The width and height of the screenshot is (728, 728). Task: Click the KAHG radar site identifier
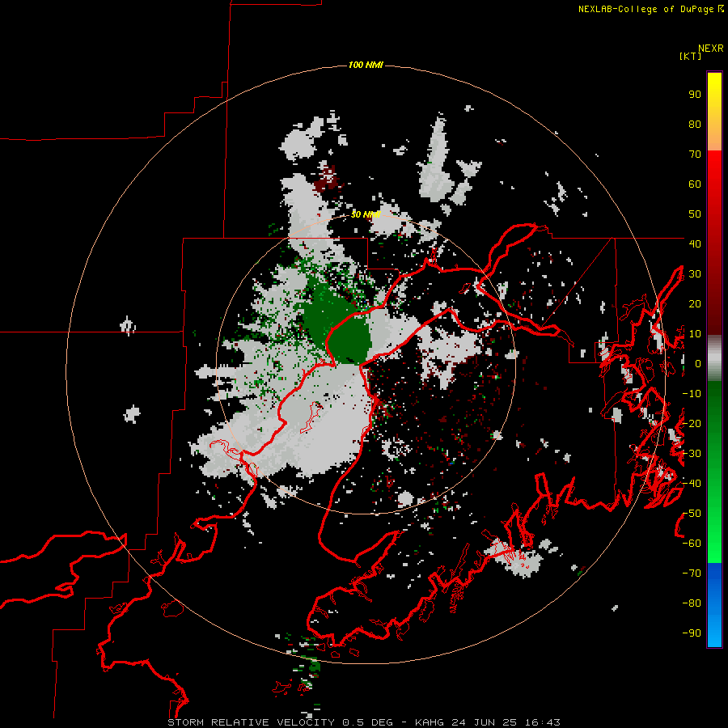pos(430,722)
